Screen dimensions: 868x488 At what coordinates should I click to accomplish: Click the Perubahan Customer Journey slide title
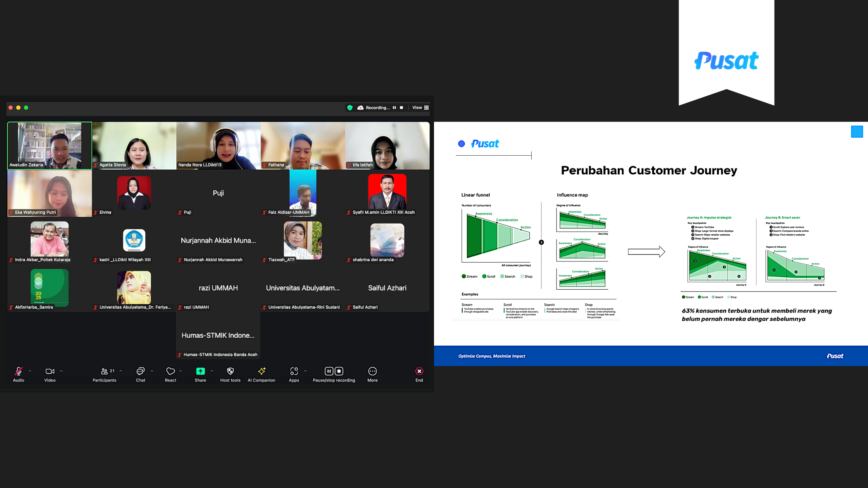click(649, 170)
